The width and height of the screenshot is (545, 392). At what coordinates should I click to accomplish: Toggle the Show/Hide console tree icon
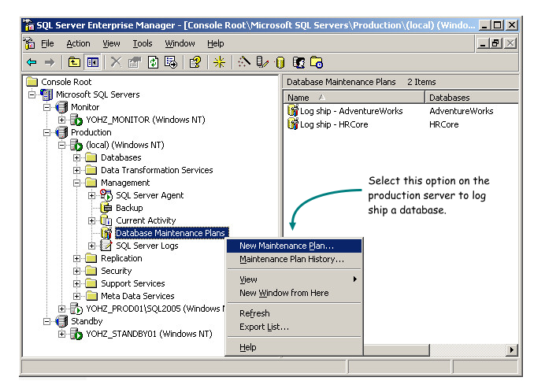[93, 62]
